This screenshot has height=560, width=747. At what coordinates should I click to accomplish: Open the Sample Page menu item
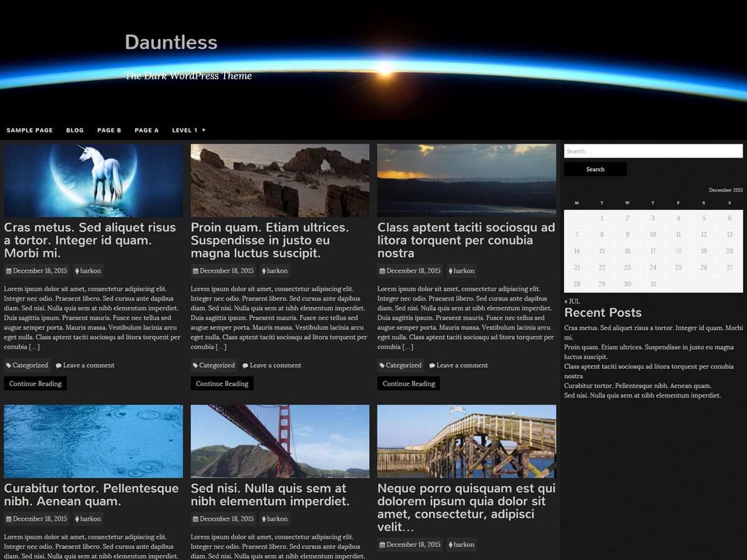pos(29,130)
